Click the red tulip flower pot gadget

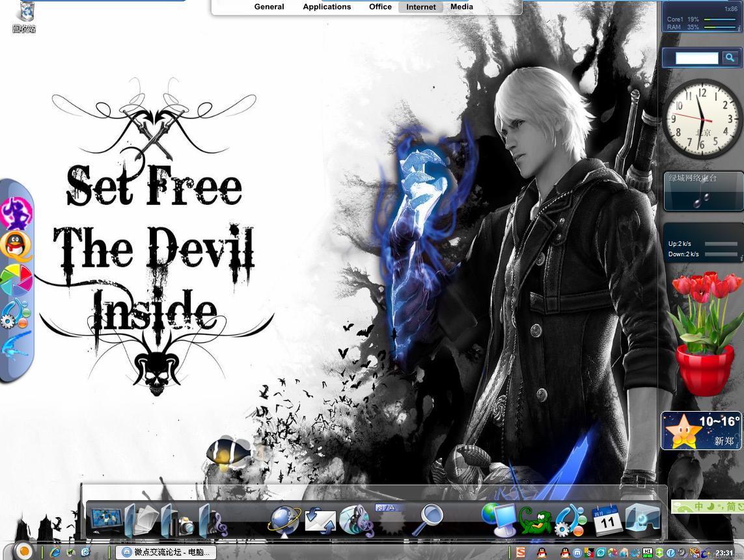tap(705, 334)
